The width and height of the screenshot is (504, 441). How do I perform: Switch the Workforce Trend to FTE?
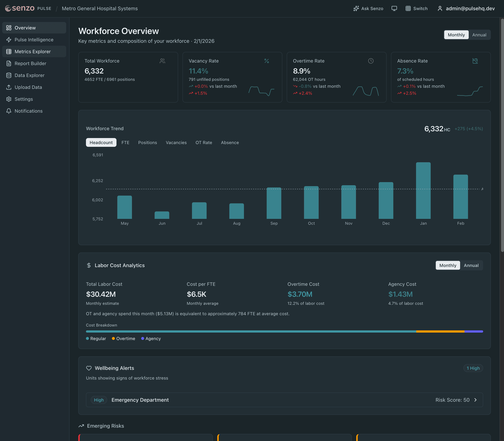[x=125, y=142]
